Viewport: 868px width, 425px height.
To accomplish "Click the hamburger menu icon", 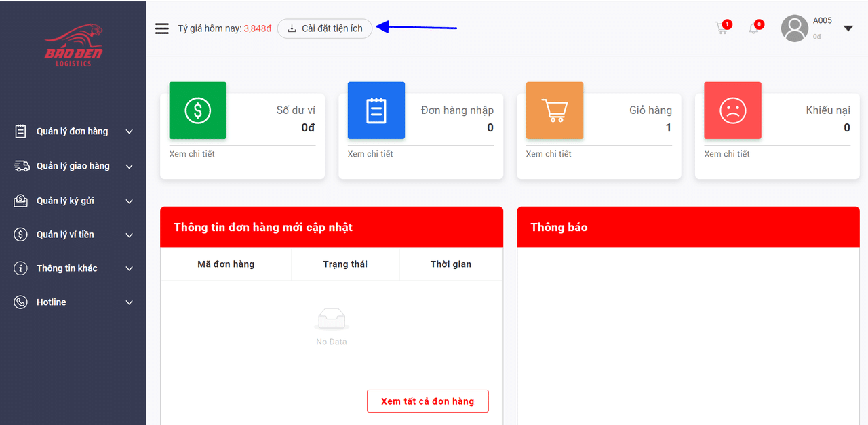I will [x=161, y=28].
